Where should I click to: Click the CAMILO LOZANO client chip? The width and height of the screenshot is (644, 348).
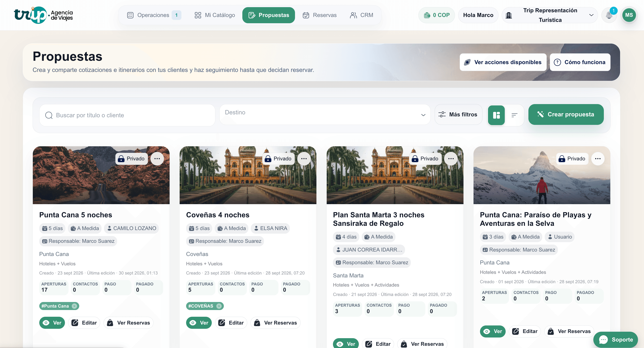[131, 228]
